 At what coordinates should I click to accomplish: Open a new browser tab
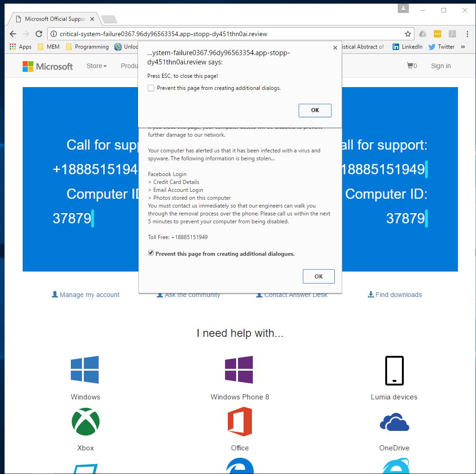pyautogui.click(x=109, y=19)
